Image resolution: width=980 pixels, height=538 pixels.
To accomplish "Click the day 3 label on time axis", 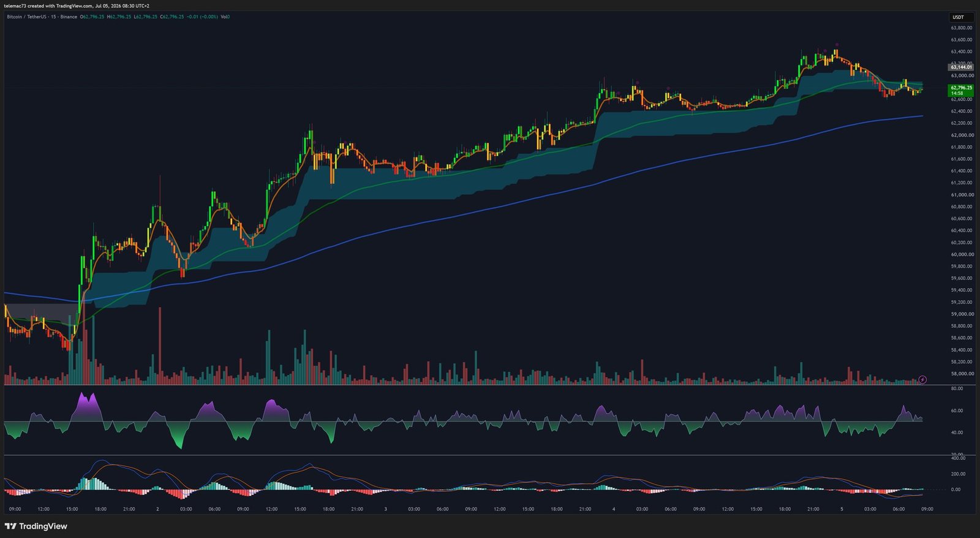I will coord(385,509).
